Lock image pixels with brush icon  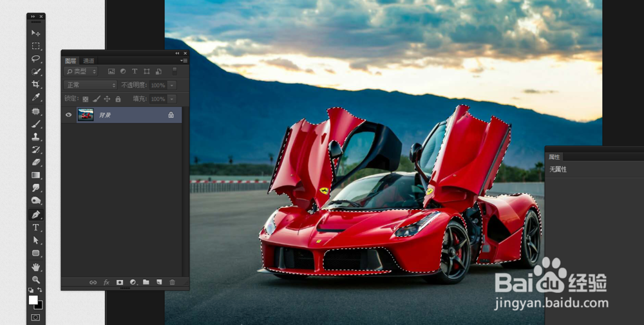click(96, 99)
